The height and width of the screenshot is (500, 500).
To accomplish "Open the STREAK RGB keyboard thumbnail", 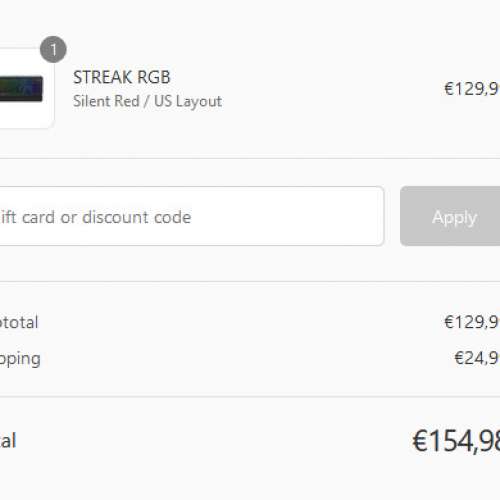I will (x=27, y=88).
